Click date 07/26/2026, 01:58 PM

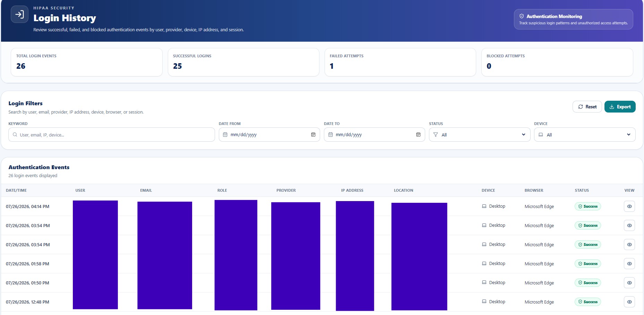pyautogui.click(x=27, y=264)
